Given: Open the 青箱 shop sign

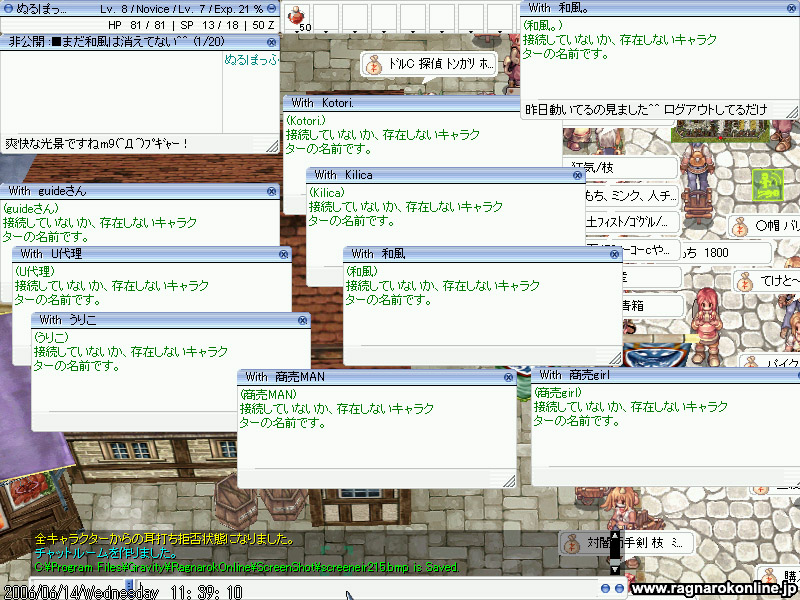Looking at the screenshot, I should coord(652,306).
